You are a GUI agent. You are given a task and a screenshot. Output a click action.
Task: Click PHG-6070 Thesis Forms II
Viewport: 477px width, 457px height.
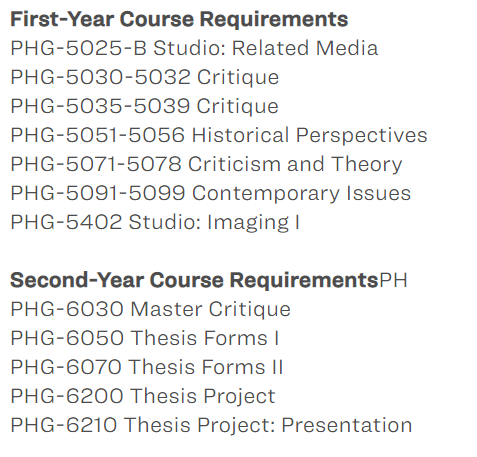pyautogui.click(x=147, y=367)
